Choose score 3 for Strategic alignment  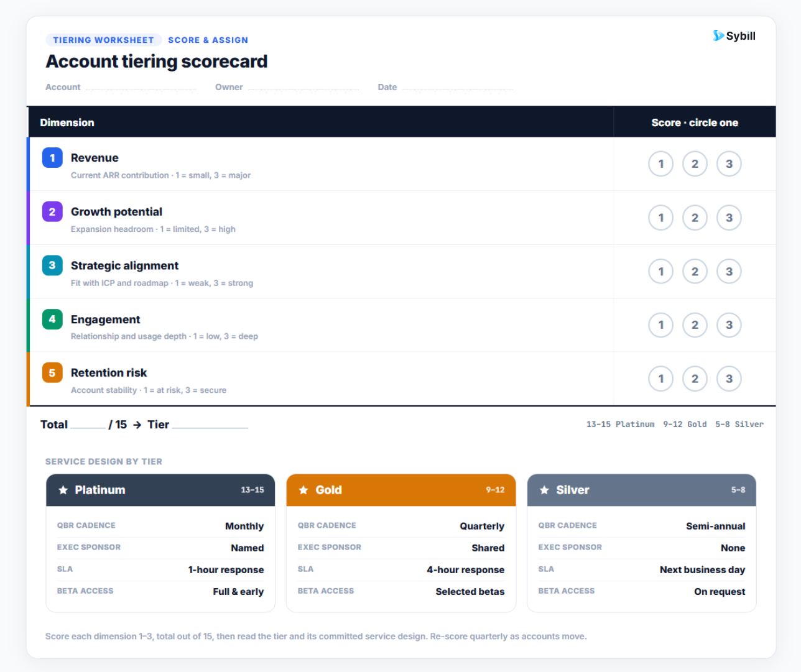[x=729, y=271]
